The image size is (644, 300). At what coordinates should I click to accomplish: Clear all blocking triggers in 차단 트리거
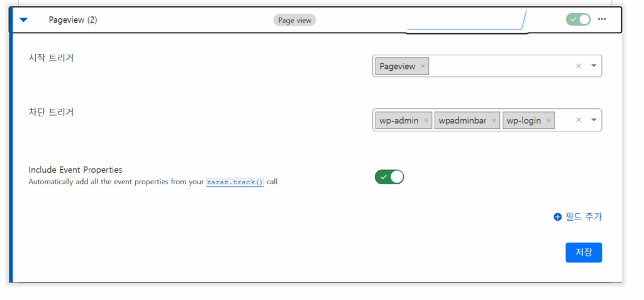click(579, 120)
